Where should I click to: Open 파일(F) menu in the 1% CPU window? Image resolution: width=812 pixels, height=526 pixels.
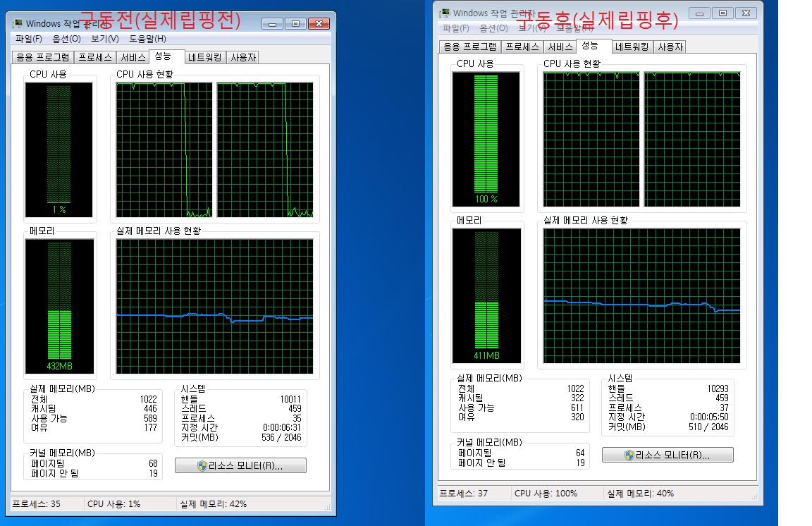point(29,39)
